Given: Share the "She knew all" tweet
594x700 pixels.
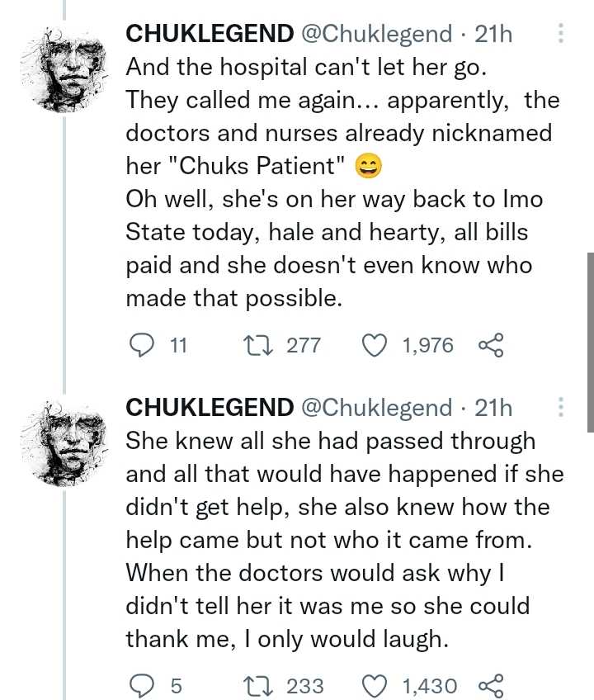Looking at the screenshot, I should pyautogui.click(x=490, y=685).
